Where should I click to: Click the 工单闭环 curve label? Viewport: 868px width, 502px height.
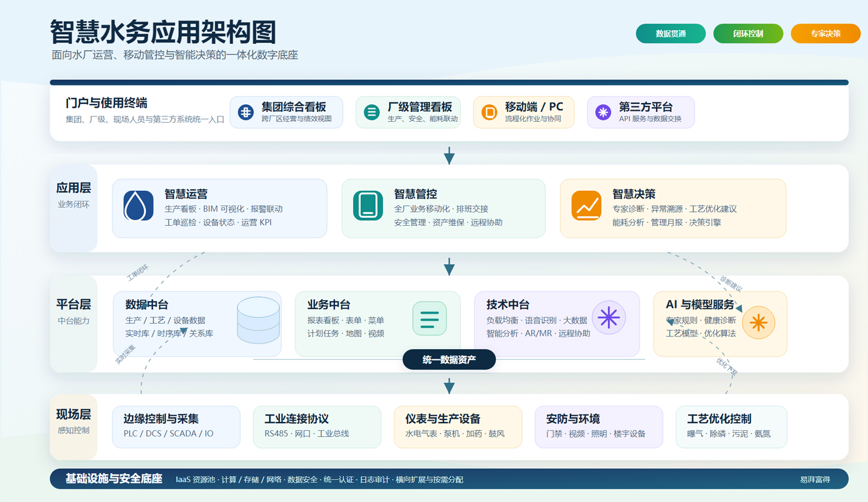[138, 273]
